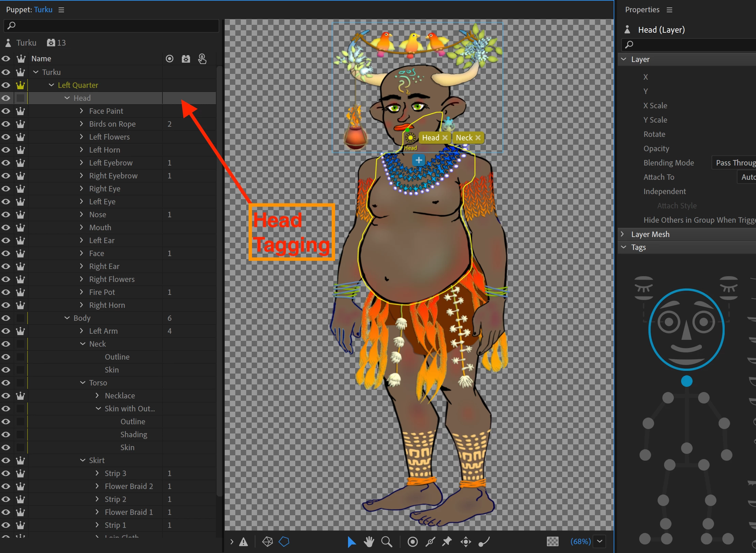Image resolution: width=756 pixels, height=553 pixels.
Task: Select the Dangle tool
Action: click(484, 541)
